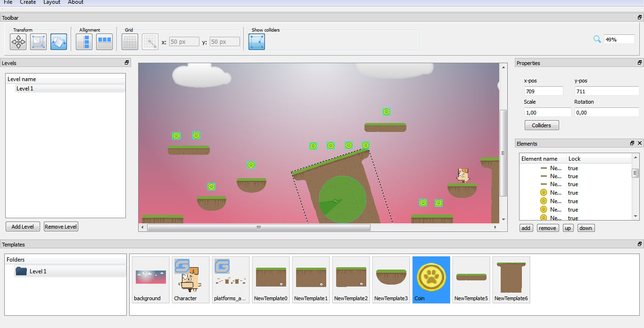Open the Colliders properties button
This screenshot has height=328, width=644.
[542, 125]
